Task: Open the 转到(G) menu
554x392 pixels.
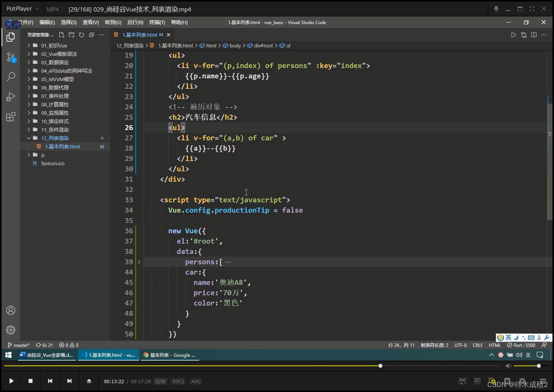Action: coord(113,23)
